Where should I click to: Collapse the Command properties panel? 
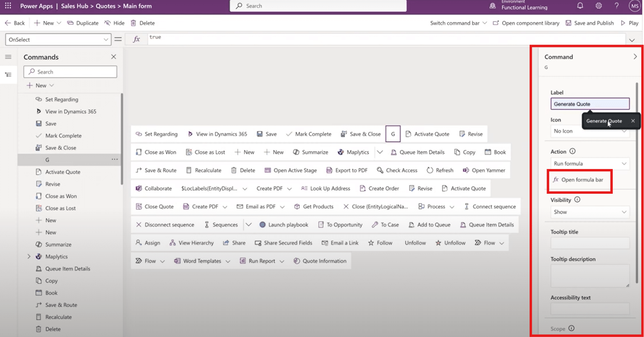(x=635, y=57)
